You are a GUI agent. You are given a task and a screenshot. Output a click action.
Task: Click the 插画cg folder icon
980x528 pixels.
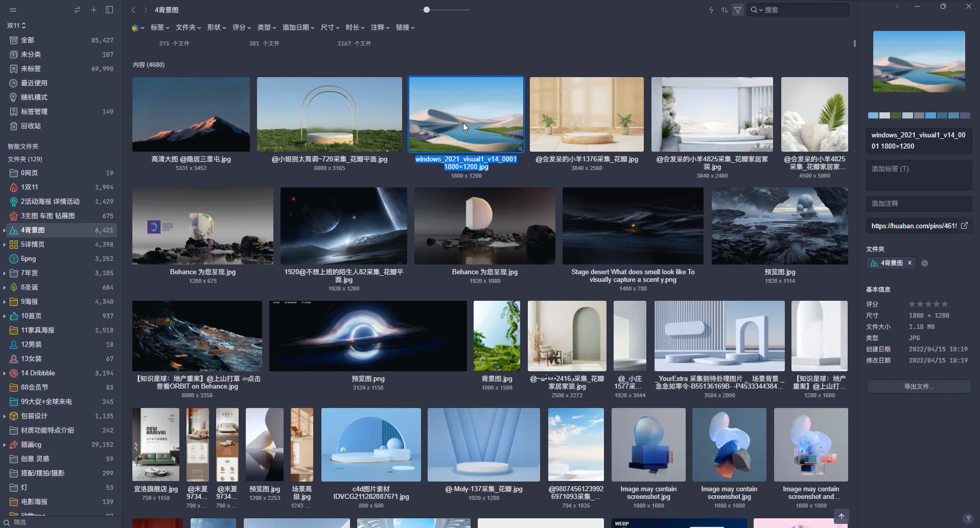pyautogui.click(x=14, y=445)
